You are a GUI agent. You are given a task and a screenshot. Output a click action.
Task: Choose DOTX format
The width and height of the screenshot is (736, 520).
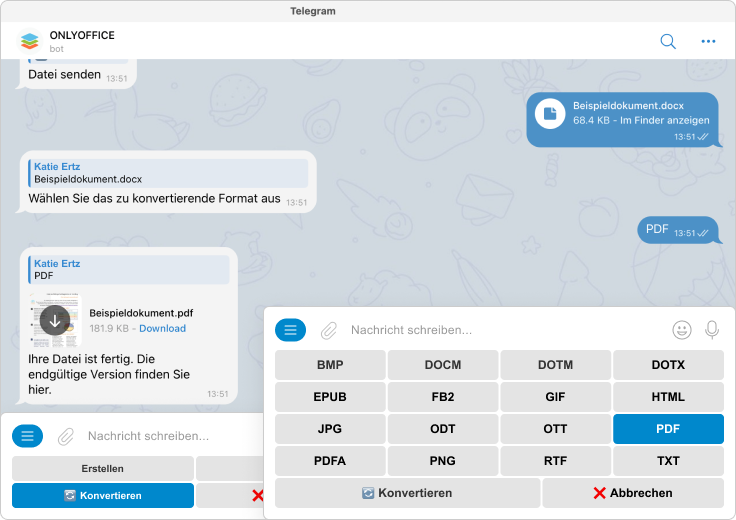coord(668,365)
